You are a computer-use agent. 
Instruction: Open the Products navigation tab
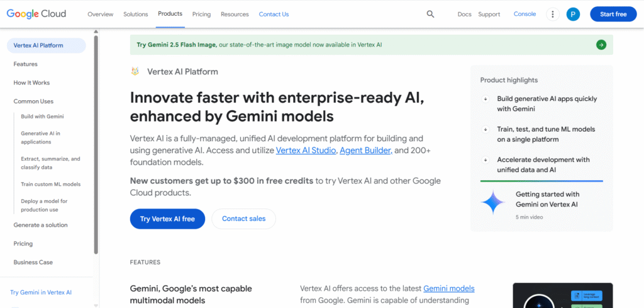tap(170, 14)
